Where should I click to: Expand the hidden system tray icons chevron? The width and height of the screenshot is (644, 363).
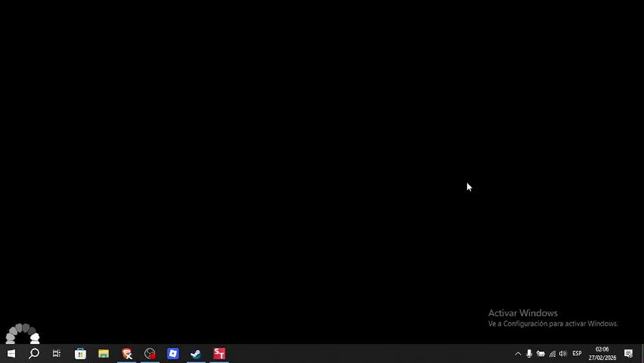click(x=518, y=354)
